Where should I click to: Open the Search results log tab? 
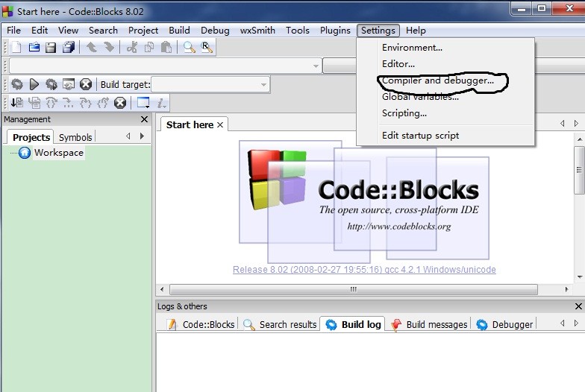tap(280, 325)
